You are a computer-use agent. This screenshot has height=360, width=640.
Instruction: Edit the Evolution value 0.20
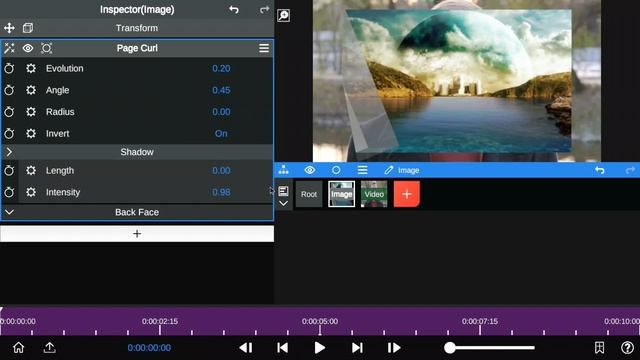coord(221,68)
